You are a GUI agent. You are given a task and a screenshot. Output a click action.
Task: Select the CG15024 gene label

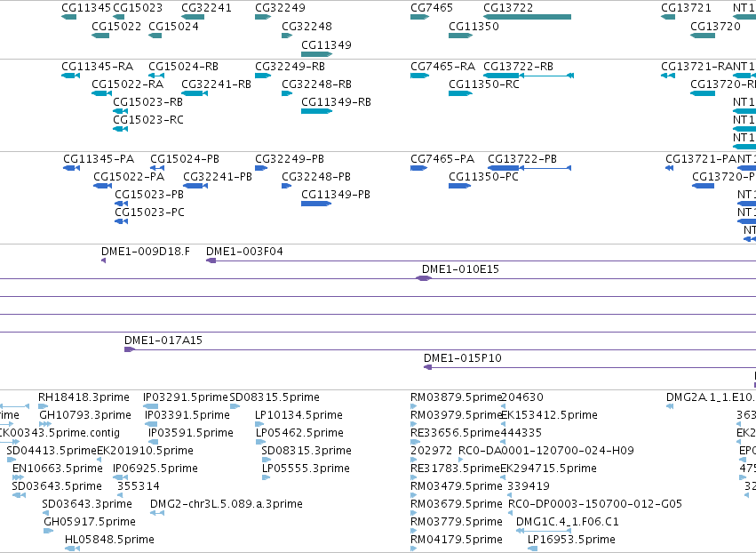click(x=173, y=27)
